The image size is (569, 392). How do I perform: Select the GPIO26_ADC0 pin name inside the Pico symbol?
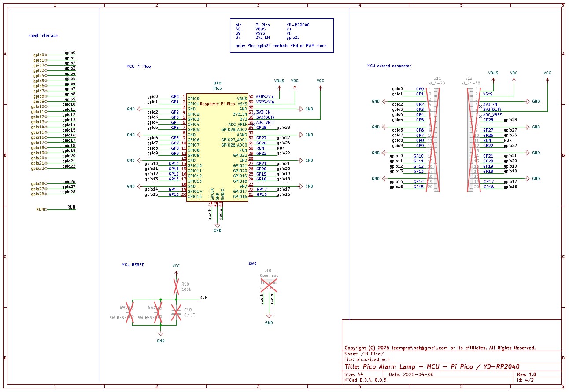point(234,145)
